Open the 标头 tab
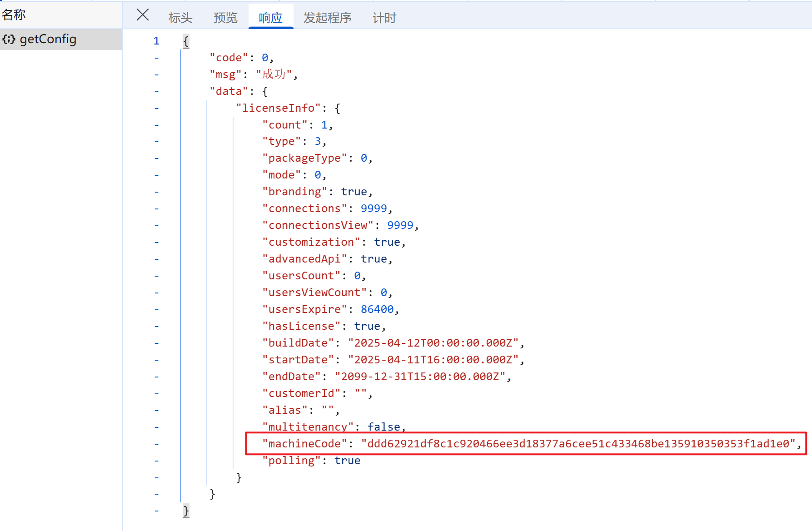 coord(180,18)
